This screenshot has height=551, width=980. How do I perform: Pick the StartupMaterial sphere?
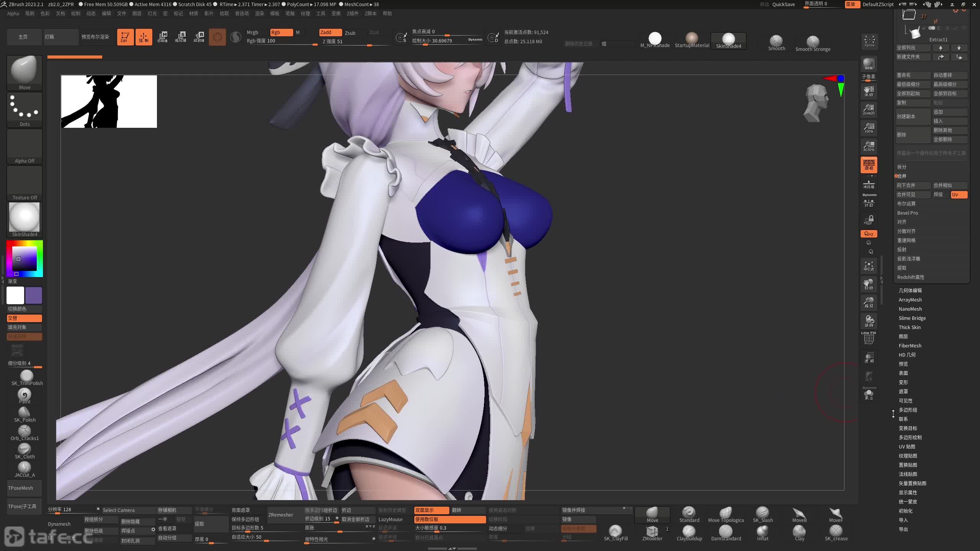coord(692,40)
